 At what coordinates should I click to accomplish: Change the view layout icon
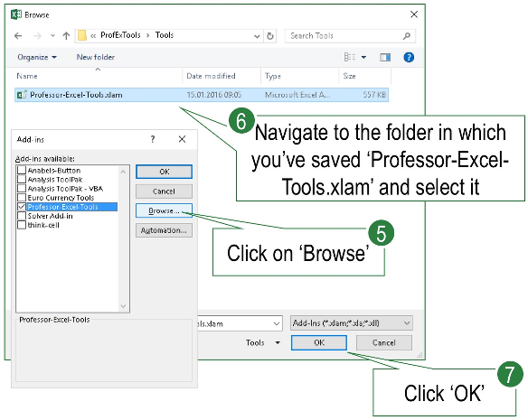click(350, 57)
